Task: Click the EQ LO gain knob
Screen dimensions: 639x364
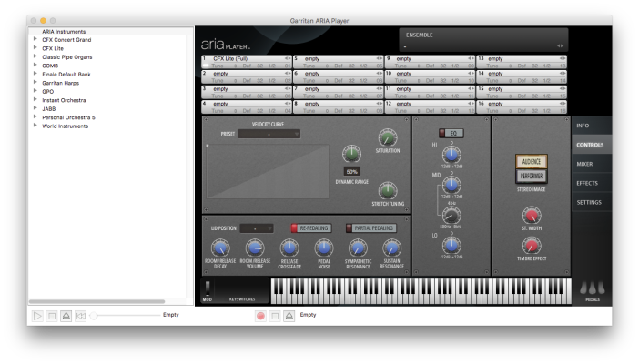Action: [451, 245]
